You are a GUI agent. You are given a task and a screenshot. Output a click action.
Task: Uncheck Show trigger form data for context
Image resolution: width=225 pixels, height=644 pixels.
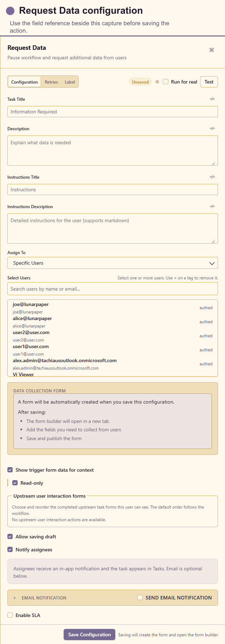coord(10,470)
